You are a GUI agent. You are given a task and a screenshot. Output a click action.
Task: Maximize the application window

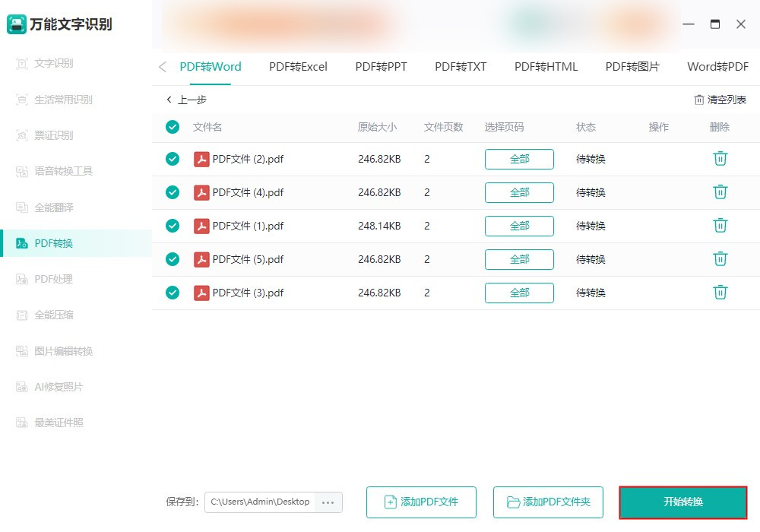click(x=715, y=24)
